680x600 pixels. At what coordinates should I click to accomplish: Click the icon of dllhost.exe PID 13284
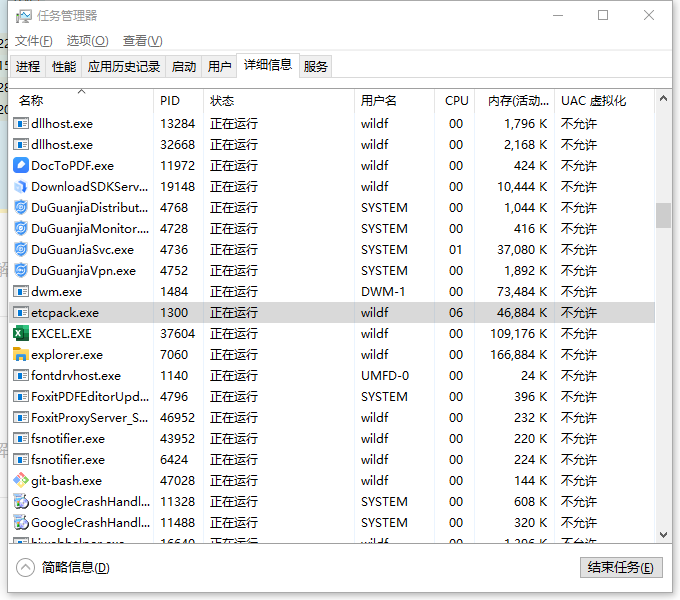pos(21,124)
